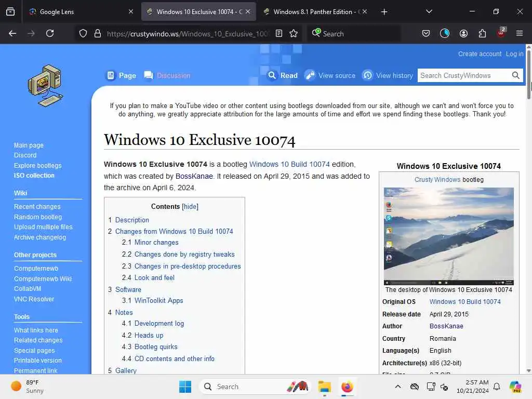List all tabs dropdown arrow
The width and height of the screenshot is (532, 399).
[x=429, y=11]
